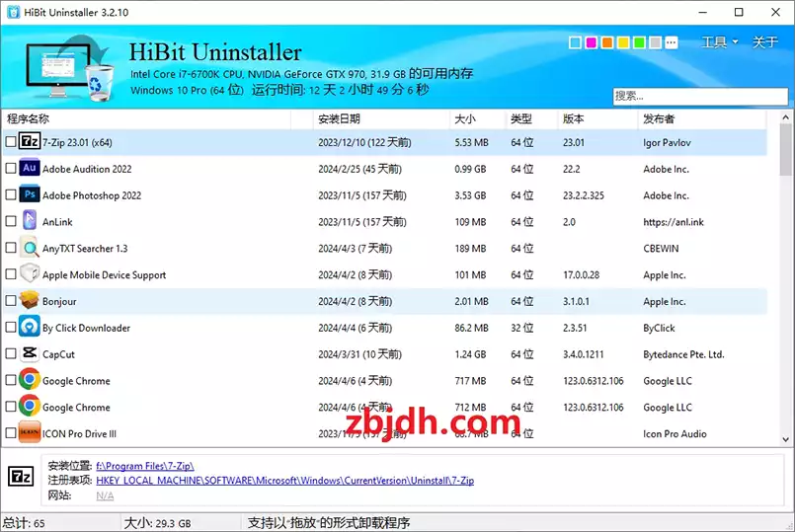The width and height of the screenshot is (795, 532).
Task: Click the HiBit Uninstaller title bar icon
Action: [x=13, y=12]
